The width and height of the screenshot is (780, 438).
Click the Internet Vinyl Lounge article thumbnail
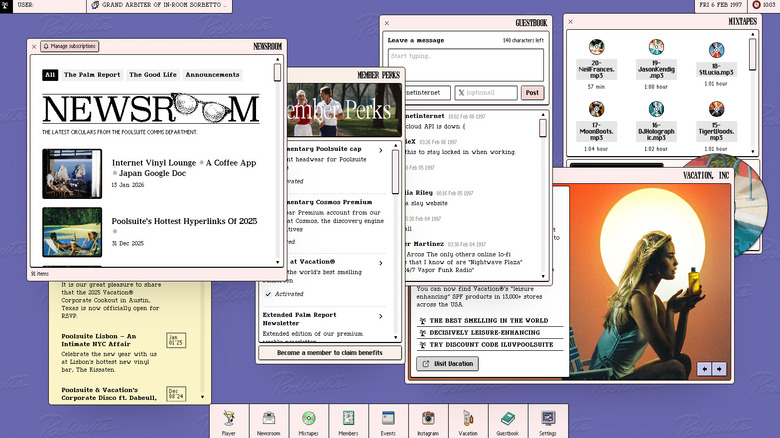[x=72, y=174]
